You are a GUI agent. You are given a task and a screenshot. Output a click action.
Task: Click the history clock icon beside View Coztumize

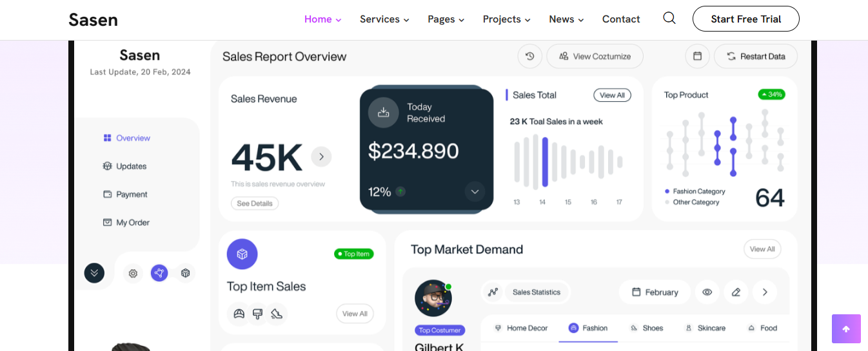[529, 56]
